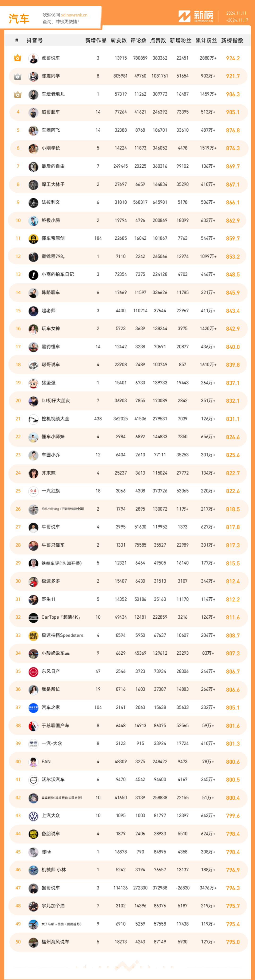255x980 pixels.
Task: Click the gold crown rank-one icon
Action: 17,58
